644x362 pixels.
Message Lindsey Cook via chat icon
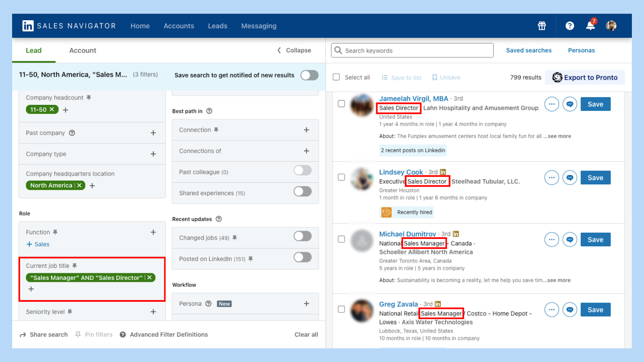tap(570, 177)
